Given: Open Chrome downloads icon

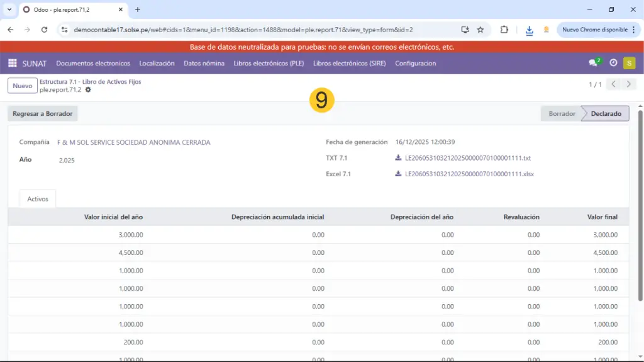Looking at the screenshot, I should (530, 30).
